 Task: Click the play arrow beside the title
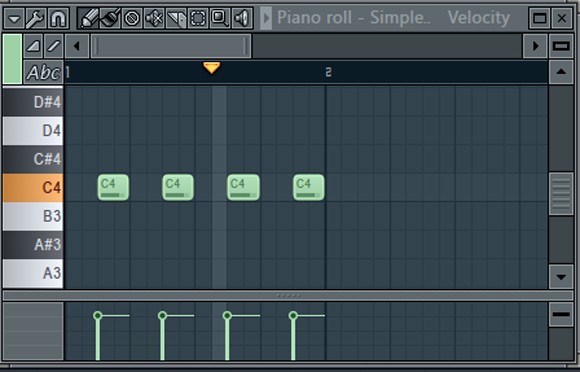[x=266, y=18]
